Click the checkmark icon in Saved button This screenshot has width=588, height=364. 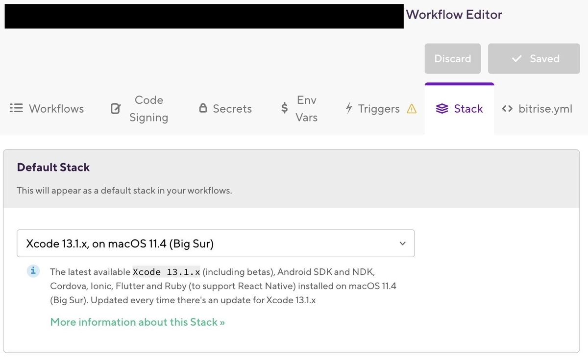click(516, 59)
